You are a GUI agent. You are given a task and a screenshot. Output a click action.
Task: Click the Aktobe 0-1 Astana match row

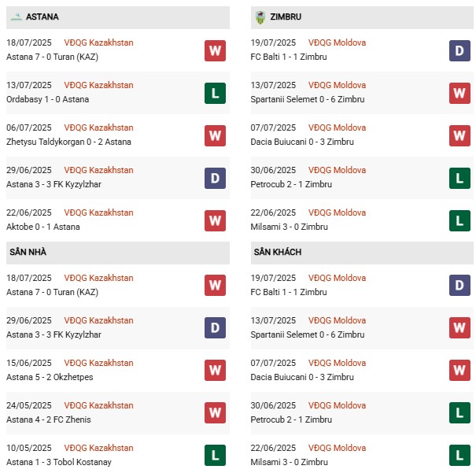coord(44,227)
